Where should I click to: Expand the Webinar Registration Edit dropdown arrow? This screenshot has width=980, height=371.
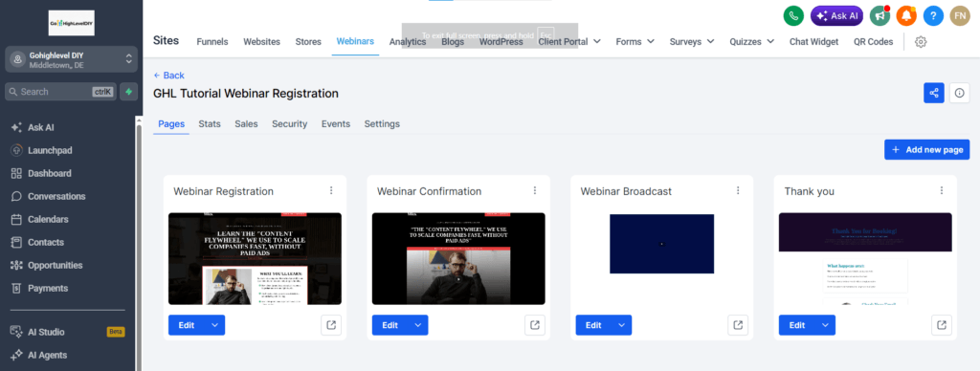pos(215,325)
